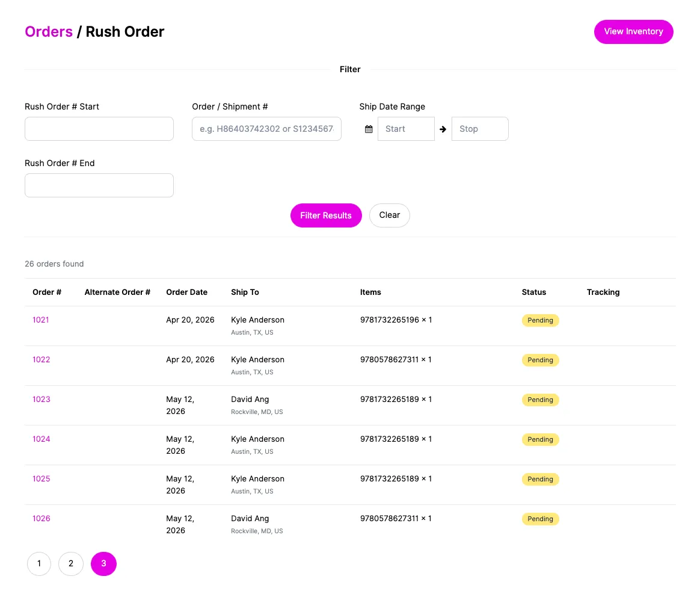Click the Order # column header

(x=47, y=292)
